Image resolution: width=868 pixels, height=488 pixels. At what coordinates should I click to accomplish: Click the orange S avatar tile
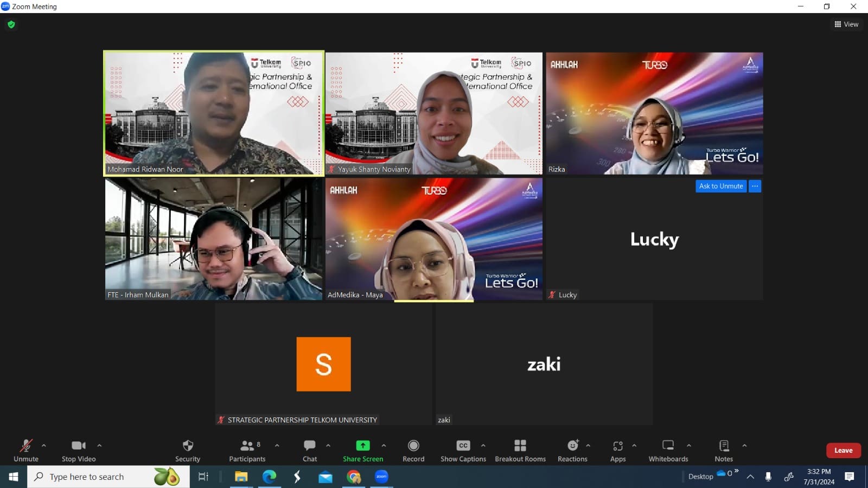pyautogui.click(x=323, y=364)
